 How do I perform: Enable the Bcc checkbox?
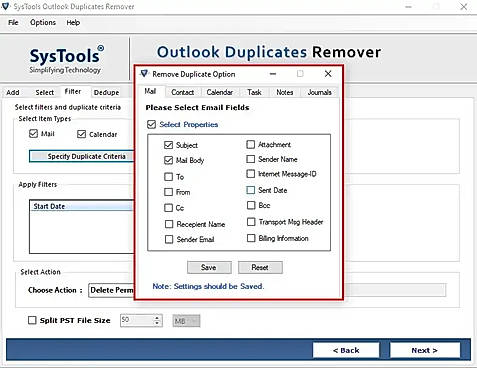pos(251,205)
